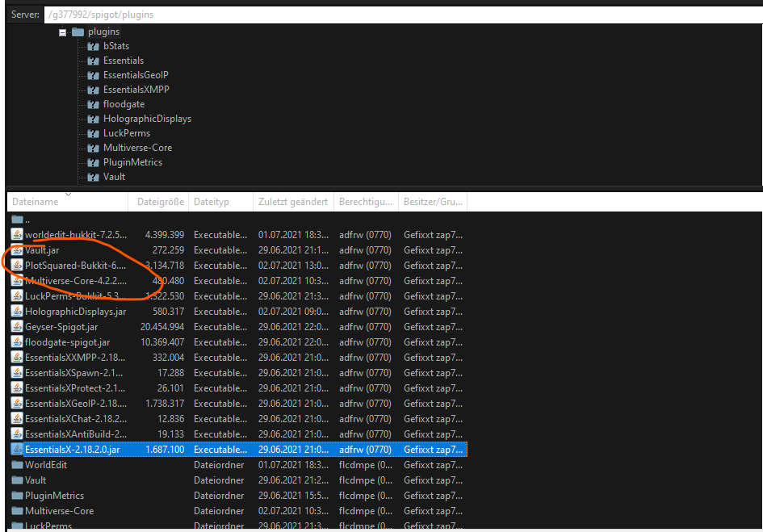Screen dimensions: 763x532
Task: Select EssentialsXProtect jar file icon
Action: coord(17,388)
